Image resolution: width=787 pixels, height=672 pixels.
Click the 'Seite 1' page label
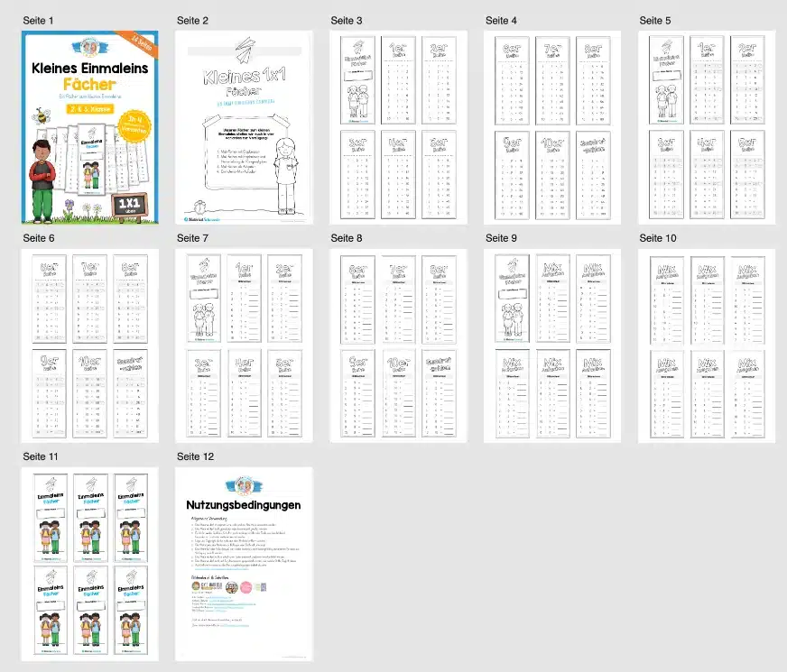click(x=38, y=20)
